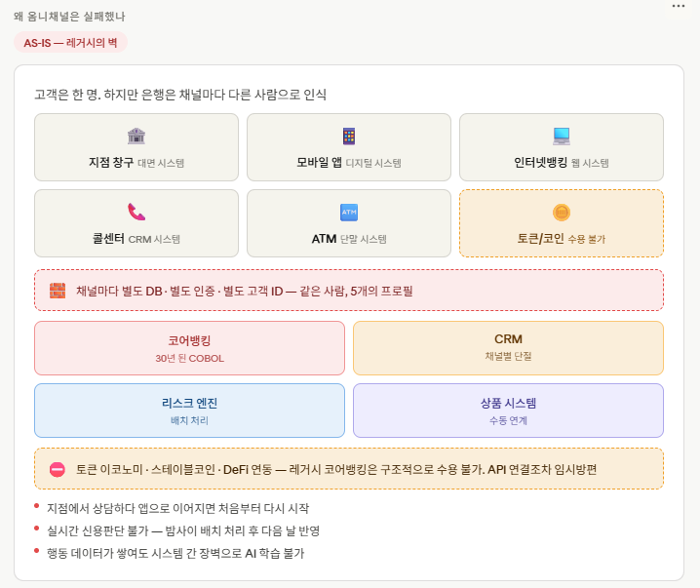The width and height of the screenshot is (700, 588).
Task: Click the mobile phone icon in 모바일 앱
Action: tap(349, 137)
